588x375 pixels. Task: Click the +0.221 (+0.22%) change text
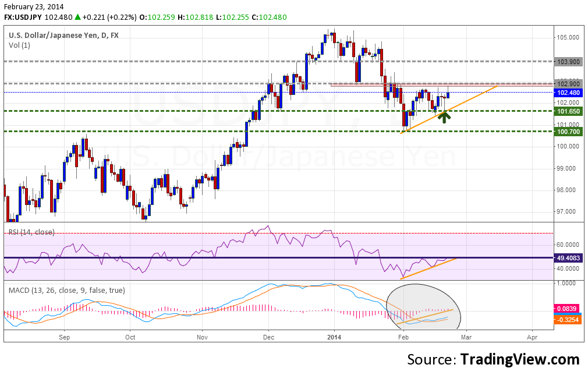pos(109,17)
